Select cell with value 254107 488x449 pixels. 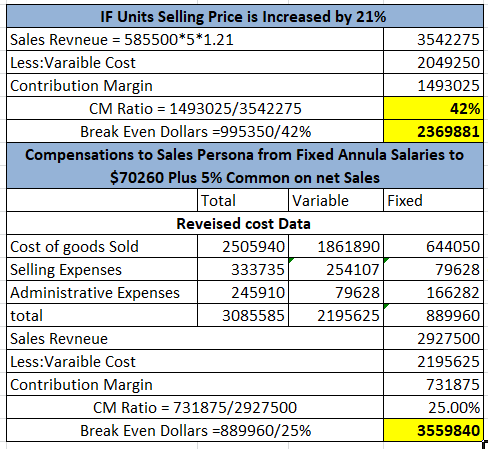pos(336,269)
